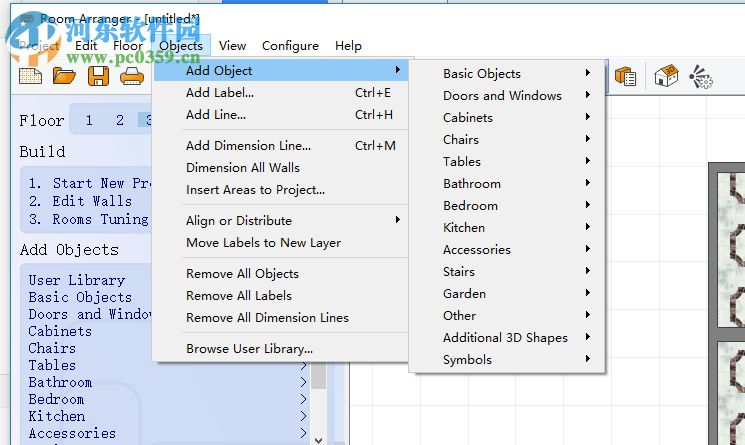Image resolution: width=745 pixels, height=445 pixels.
Task: Expand Garden submenu
Action: coord(507,294)
